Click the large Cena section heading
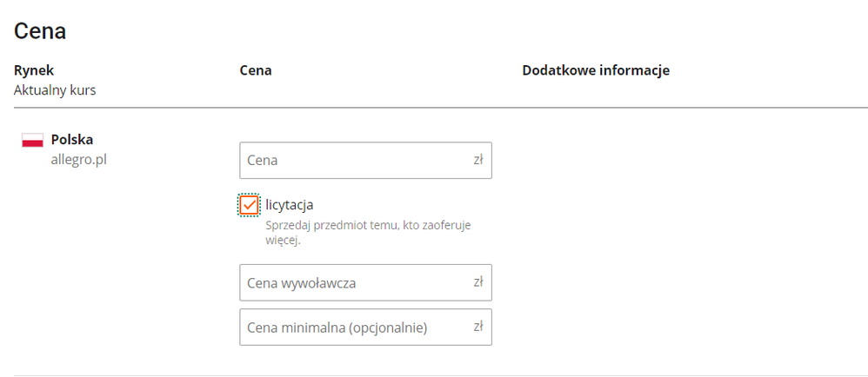868x377 pixels. click(x=40, y=31)
